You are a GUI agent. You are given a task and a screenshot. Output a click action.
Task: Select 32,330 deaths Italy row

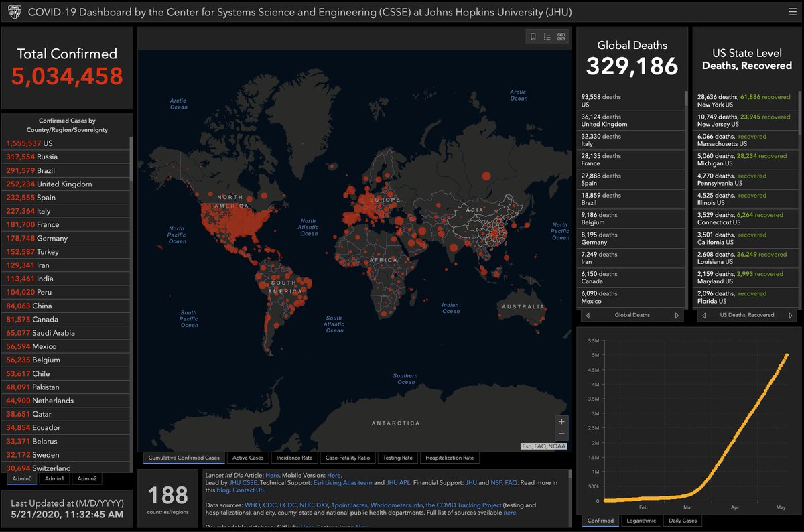coord(630,140)
